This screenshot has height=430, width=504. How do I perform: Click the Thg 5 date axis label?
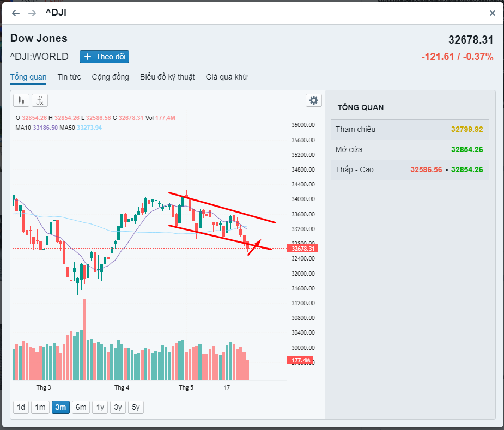[186, 387]
